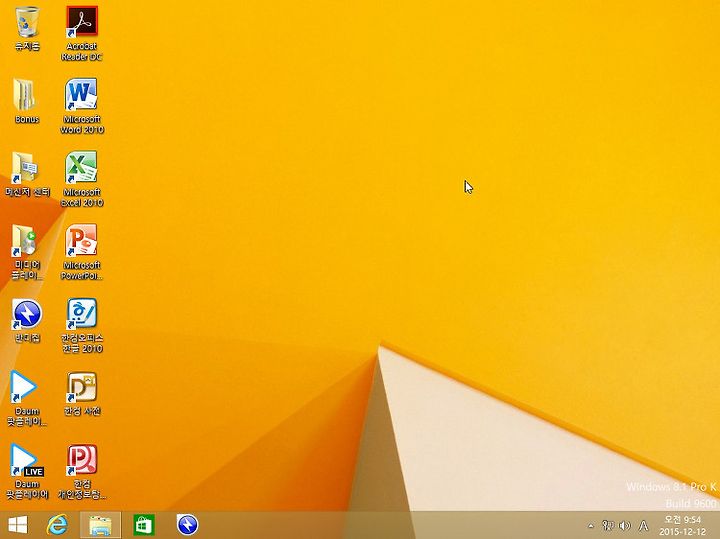The width and height of the screenshot is (720, 539).
Task: Launch Microsoft PowerPoint shortcut
Action: click(82, 252)
